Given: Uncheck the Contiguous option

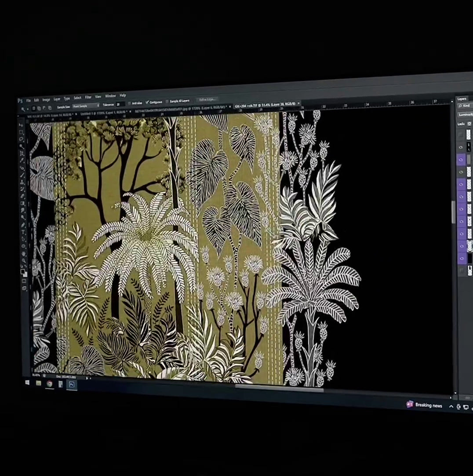Looking at the screenshot, I should pyautogui.click(x=147, y=103).
